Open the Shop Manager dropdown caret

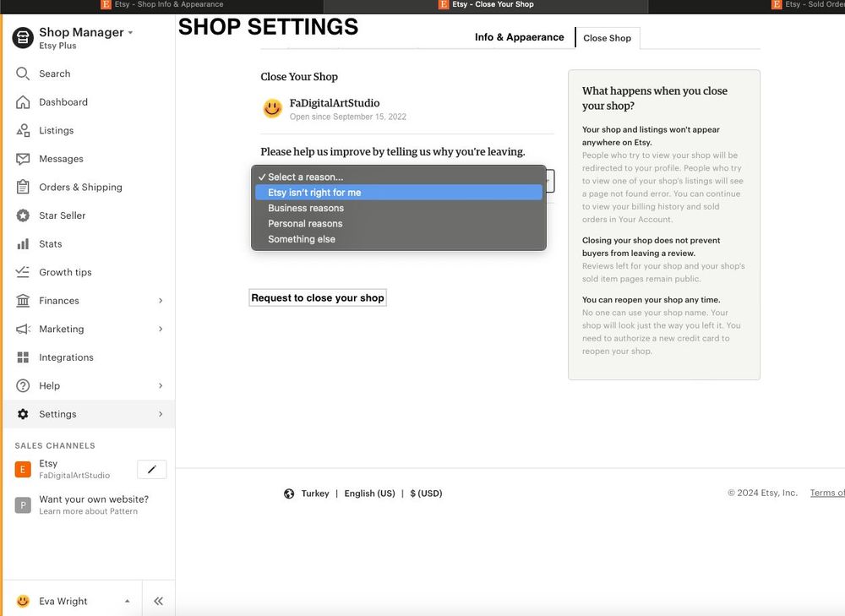point(131,33)
